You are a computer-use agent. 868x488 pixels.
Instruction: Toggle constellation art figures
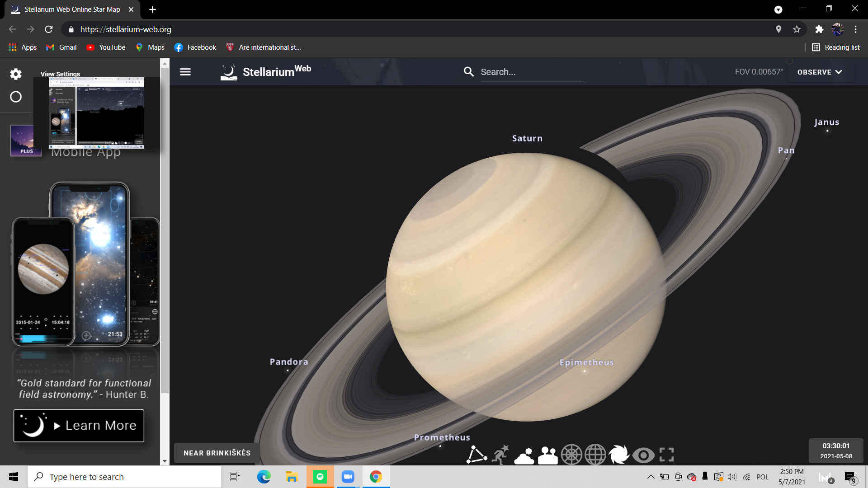(x=500, y=455)
